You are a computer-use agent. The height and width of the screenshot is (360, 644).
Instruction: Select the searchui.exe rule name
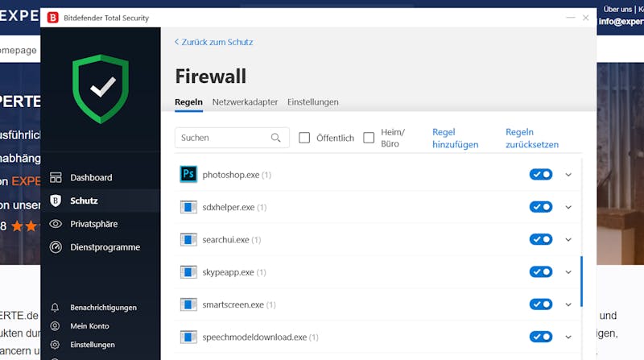point(225,239)
